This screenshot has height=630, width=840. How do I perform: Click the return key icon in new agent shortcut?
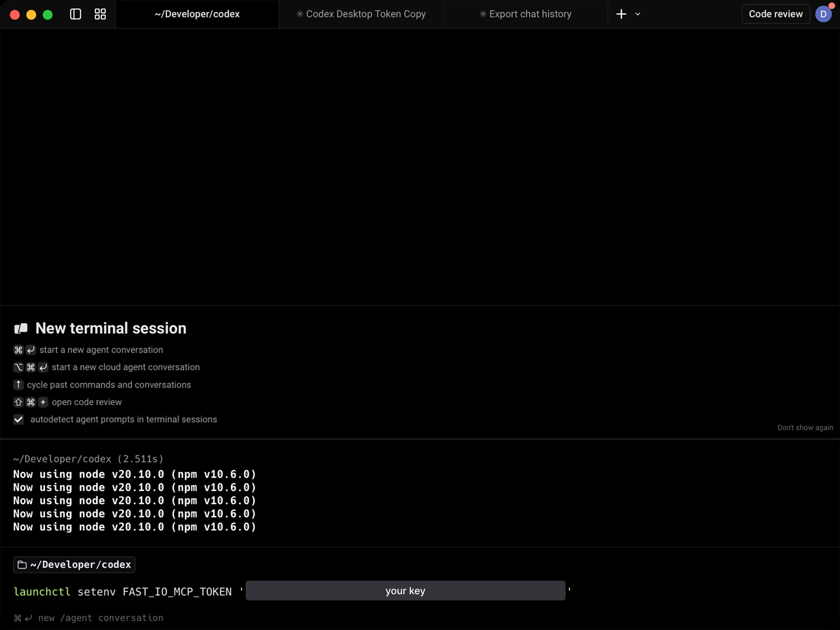point(30,350)
